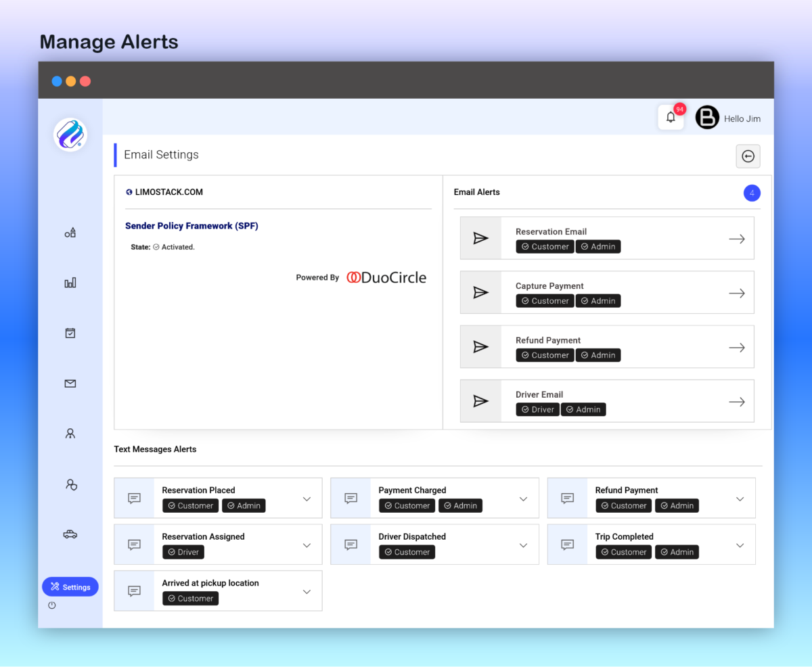Expand the Trip Completed text alert options
The width and height of the screenshot is (812, 667).
(x=740, y=544)
